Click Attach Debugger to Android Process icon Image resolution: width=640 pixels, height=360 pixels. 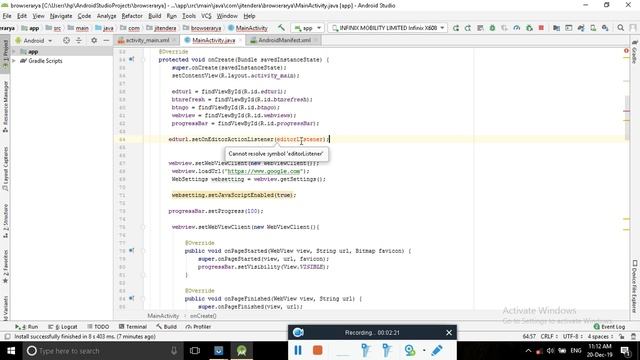click(529, 28)
